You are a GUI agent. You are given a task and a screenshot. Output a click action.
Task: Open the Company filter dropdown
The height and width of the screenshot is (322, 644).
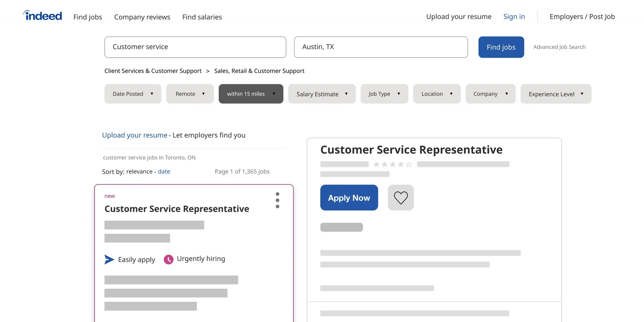pyautogui.click(x=490, y=94)
